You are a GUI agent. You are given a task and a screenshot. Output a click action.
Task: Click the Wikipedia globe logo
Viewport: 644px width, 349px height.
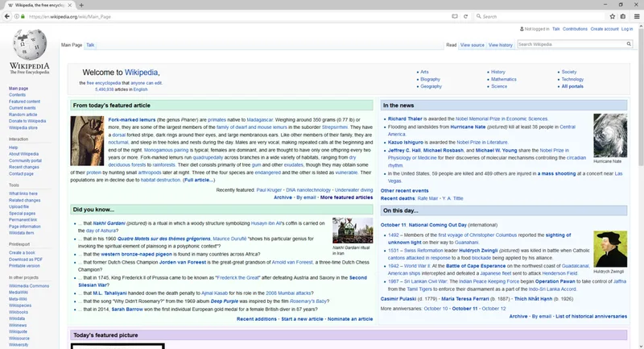point(30,44)
